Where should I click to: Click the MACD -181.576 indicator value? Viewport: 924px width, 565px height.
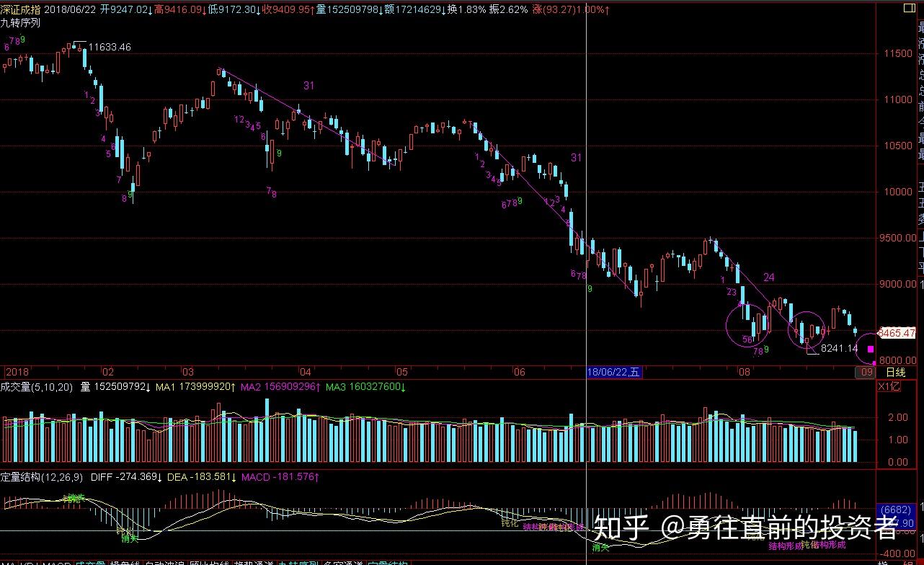point(282,477)
